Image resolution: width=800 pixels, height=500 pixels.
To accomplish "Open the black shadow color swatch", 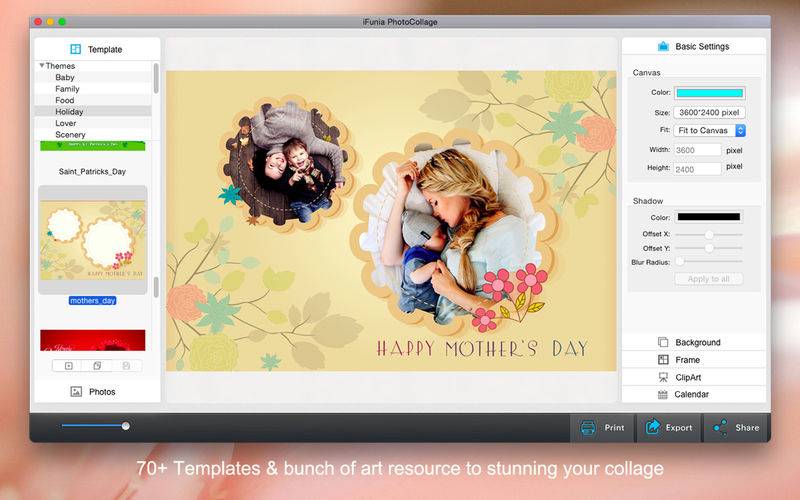I will click(x=709, y=217).
